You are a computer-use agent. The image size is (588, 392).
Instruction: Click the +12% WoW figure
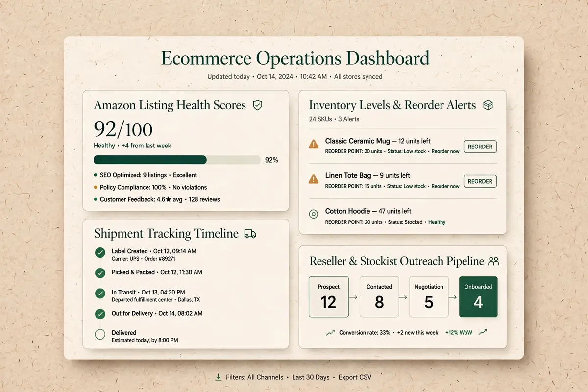coord(460,332)
